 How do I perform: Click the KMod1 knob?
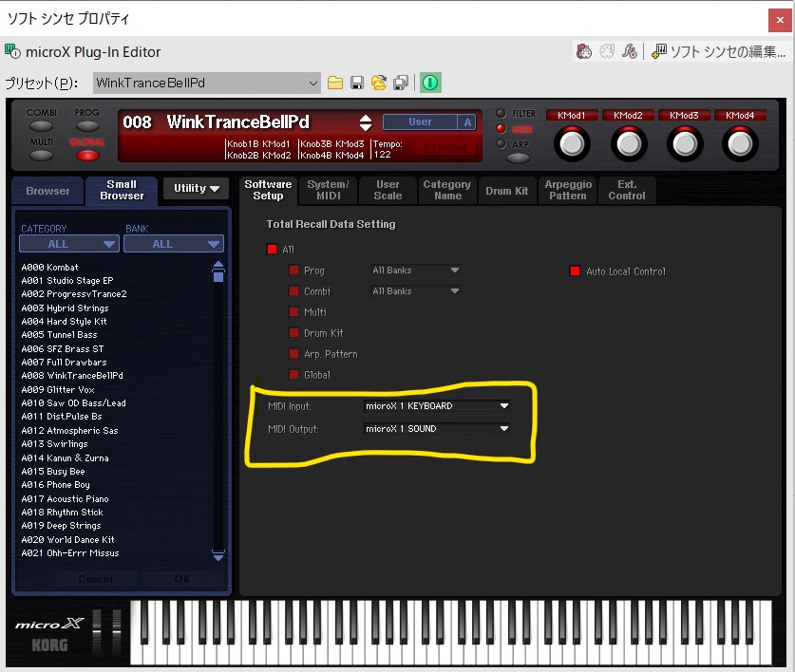[572, 144]
